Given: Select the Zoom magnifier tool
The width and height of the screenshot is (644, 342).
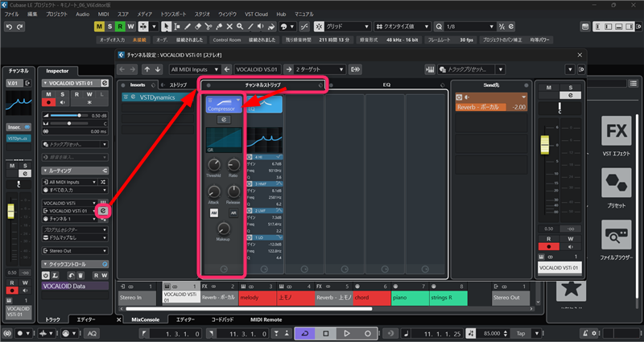Looking at the screenshot, I should click(x=240, y=27).
